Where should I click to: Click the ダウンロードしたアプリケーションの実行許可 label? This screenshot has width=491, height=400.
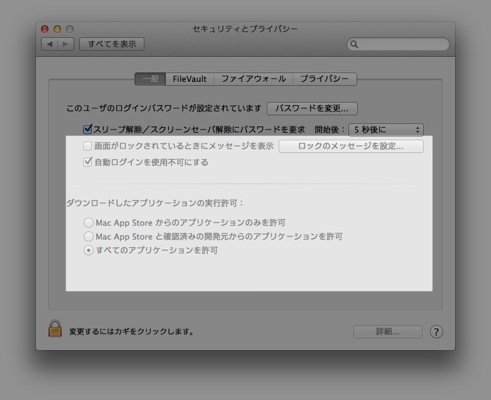click(155, 203)
